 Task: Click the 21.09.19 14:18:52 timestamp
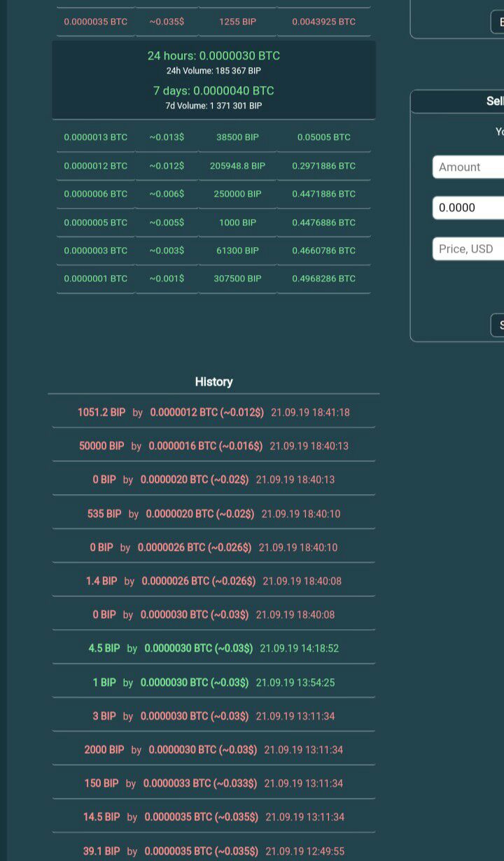tap(299, 648)
